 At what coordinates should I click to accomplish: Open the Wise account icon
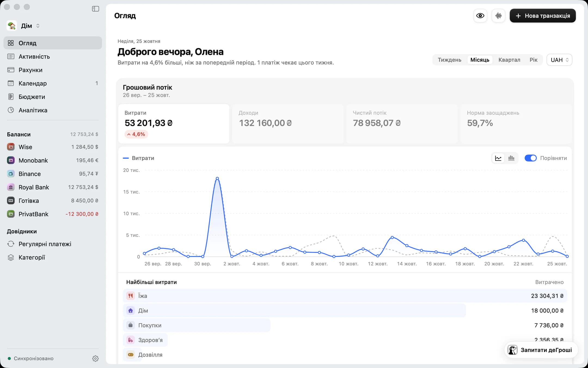tap(11, 147)
